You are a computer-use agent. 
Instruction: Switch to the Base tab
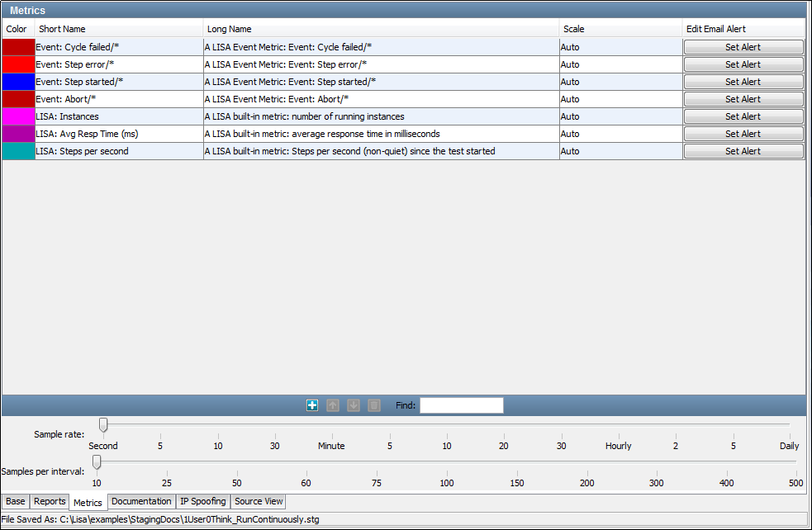(15, 501)
